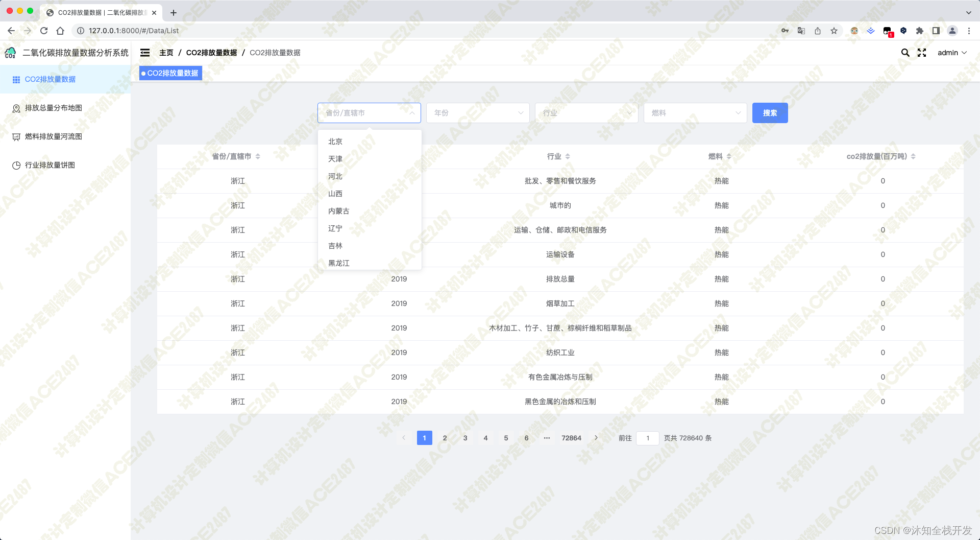Sort by co2排放量(百万吨) column arrows
Image resolution: width=980 pixels, height=540 pixels.
coord(913,156)
